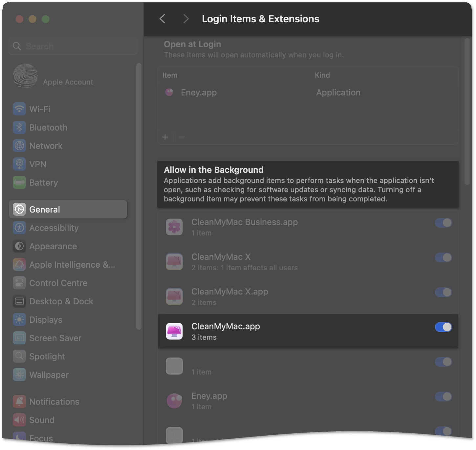The width and height of the screenshot is (476, 450).
Task: Click the Kind column header
Action: coord(322,75)
